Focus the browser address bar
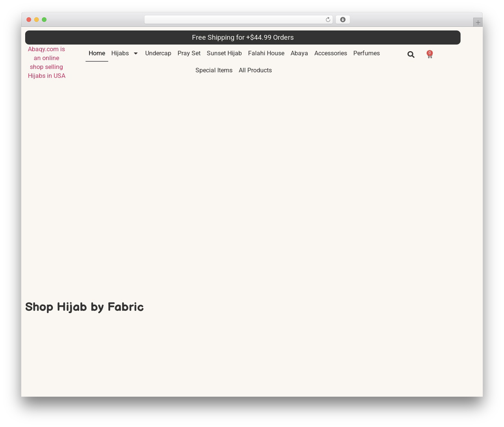The height and width of the screenshot is (427, 504). click(234, 20)
